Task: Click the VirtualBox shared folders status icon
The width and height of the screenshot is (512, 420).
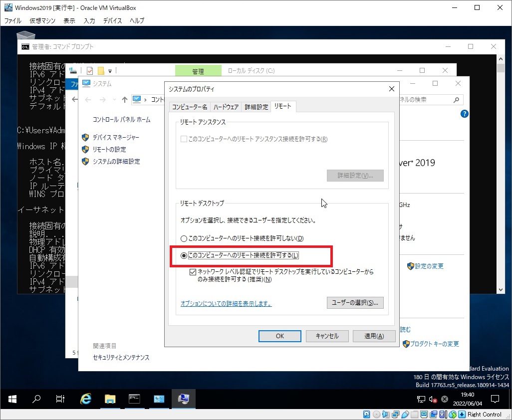Action: (414, 415)
